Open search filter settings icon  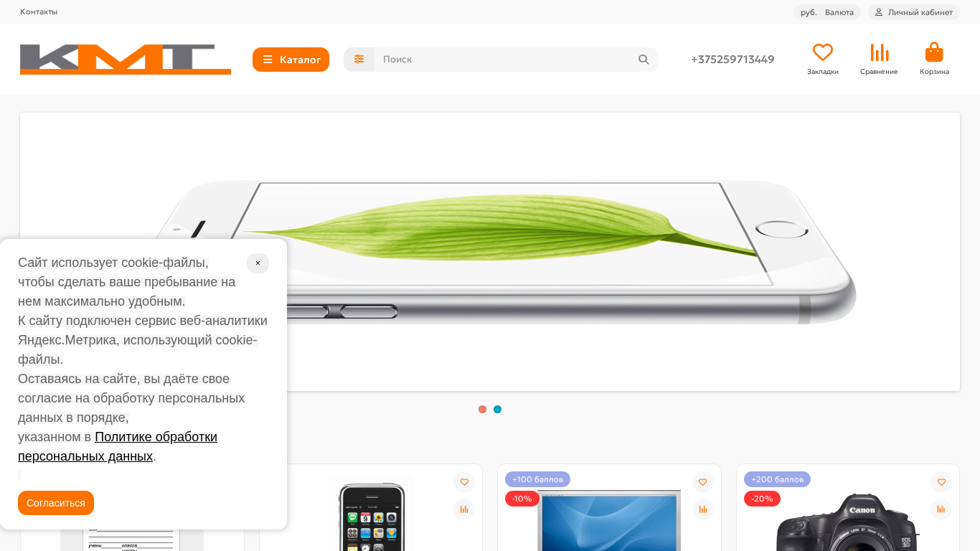(x=359, y=60)
